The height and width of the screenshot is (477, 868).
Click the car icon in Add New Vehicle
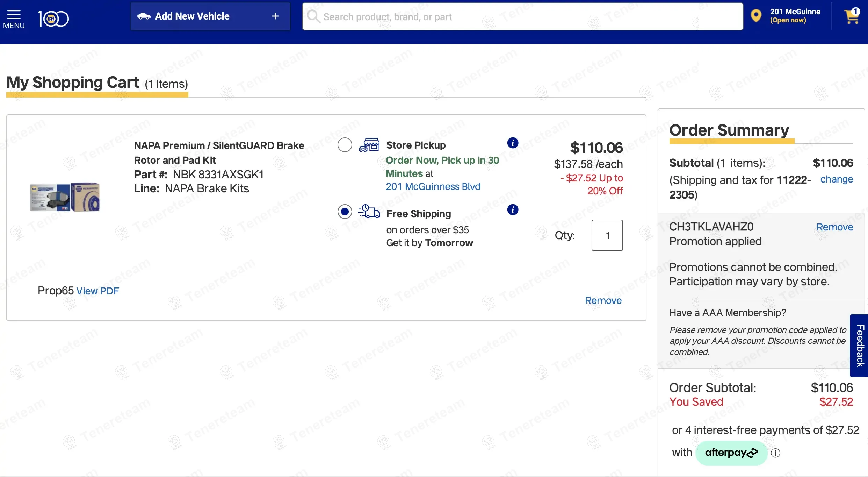pyautogui.click(x=144, y=16)
